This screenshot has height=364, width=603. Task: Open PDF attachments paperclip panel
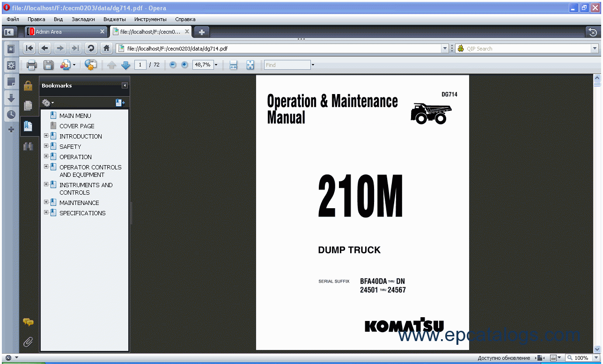[28, 342]
